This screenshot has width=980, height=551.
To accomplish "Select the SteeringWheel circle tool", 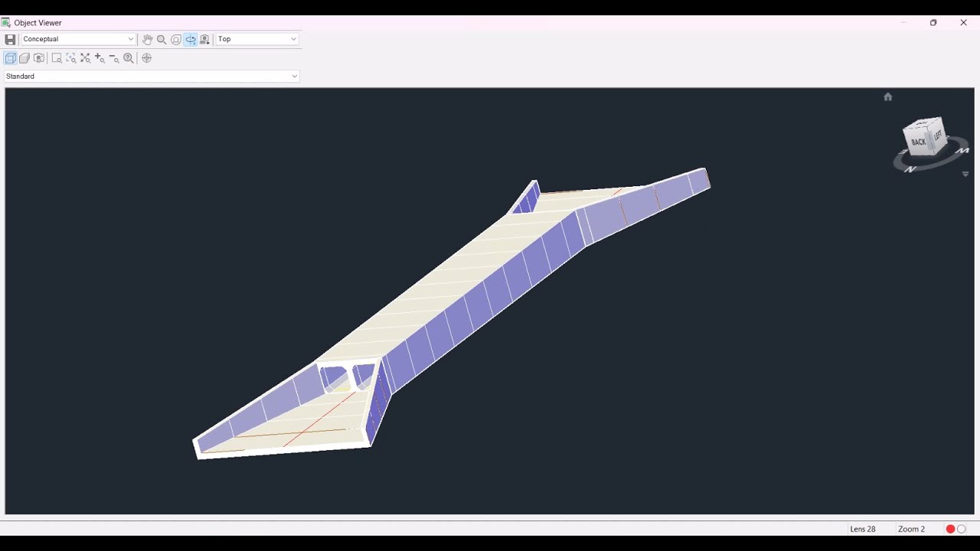I will [x=176, y=39].
